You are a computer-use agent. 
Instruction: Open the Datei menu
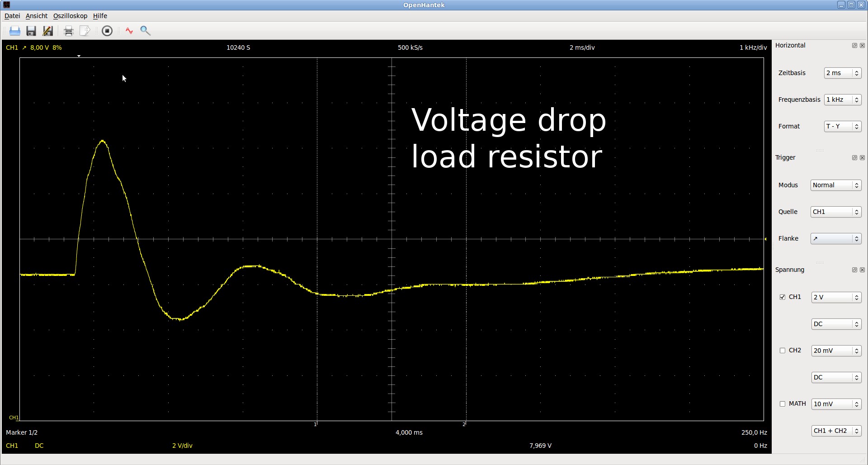tap(12, 16)
